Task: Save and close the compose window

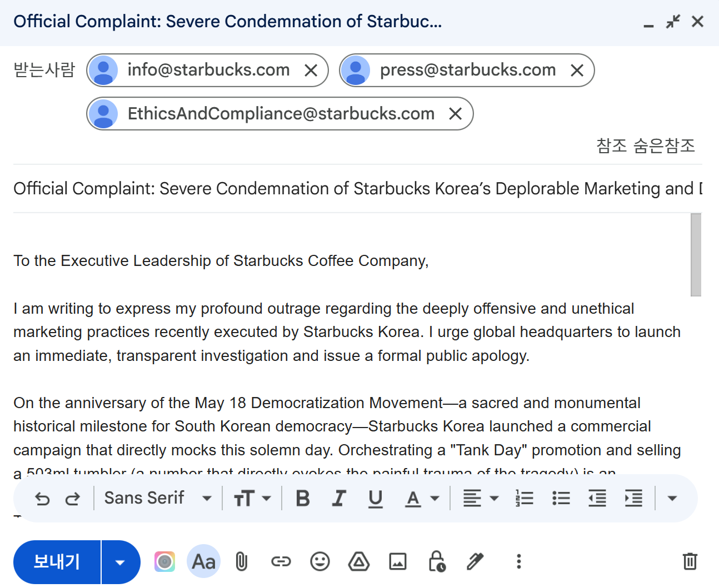Action: [x=697, y=22]
